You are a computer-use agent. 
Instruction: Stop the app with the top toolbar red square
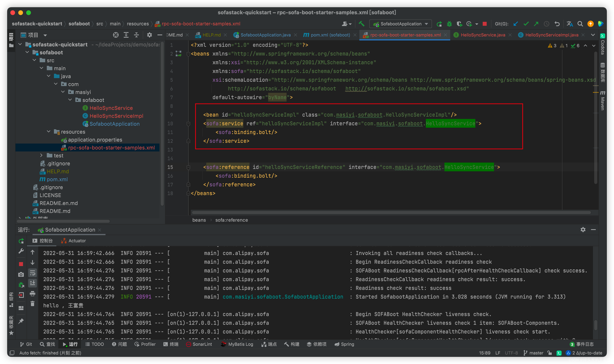pyautogui.click(x=484, y=24)
